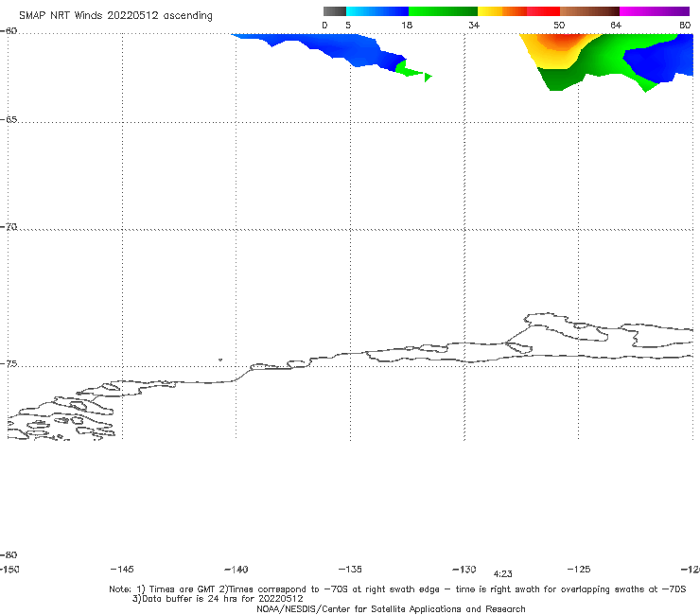Click the colorbar label '34'
Image resolution: width=700 pixels, height=615 pixels.
coord(474,25)
